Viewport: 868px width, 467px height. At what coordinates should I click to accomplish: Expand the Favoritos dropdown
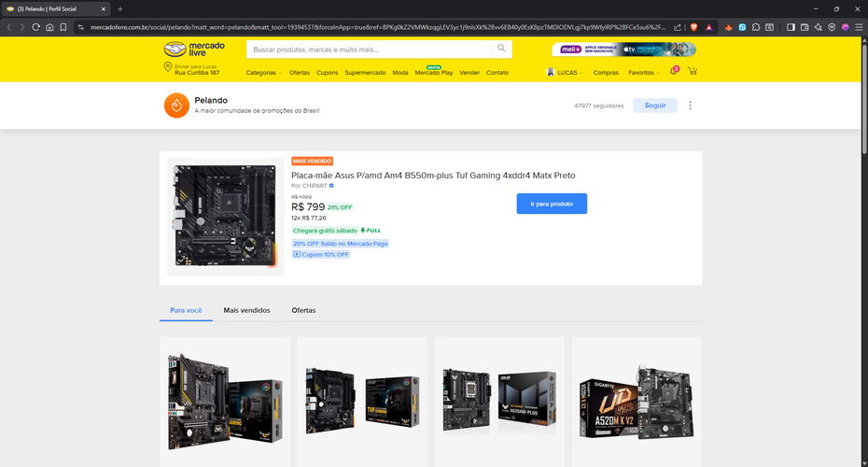644,73
